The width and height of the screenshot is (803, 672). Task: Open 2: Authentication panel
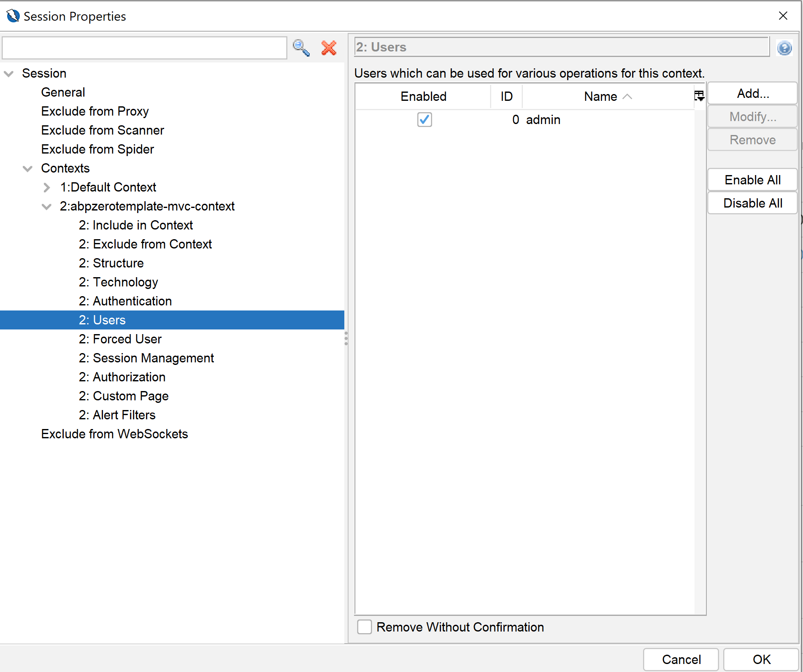[x=125, y=301]
